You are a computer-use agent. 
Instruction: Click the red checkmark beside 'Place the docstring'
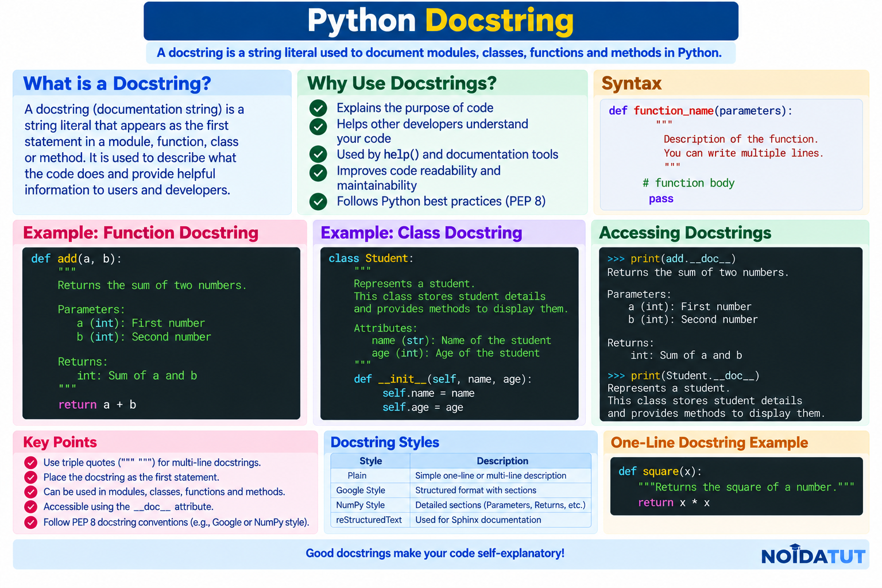31,477
